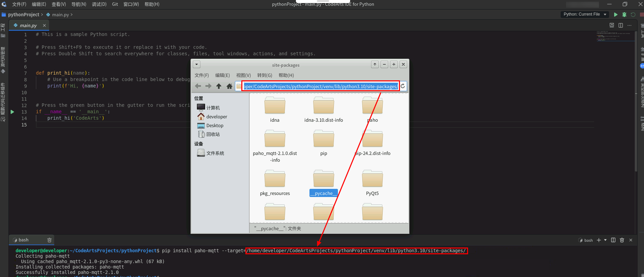The height and width of the screenshot is (277, 644).
Task: Select developer in the places sidebar
Action: 217,117
